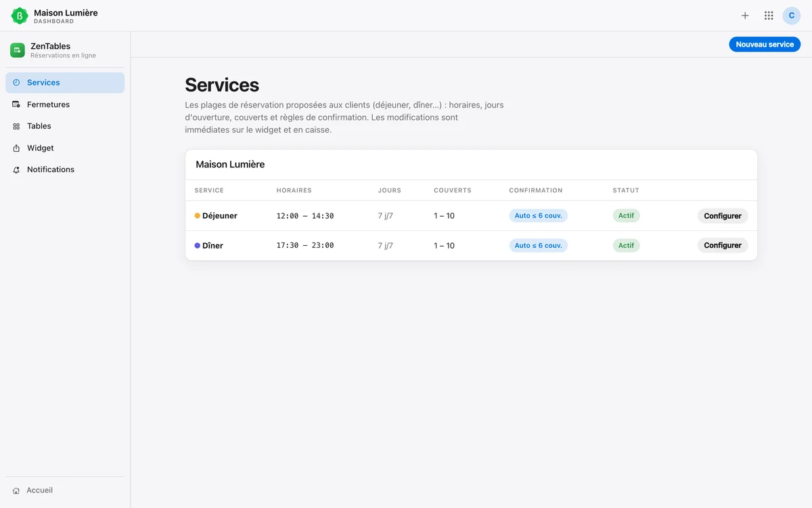Click the COUVERTS column header
The image size is (812, 508).
point(453,190)
